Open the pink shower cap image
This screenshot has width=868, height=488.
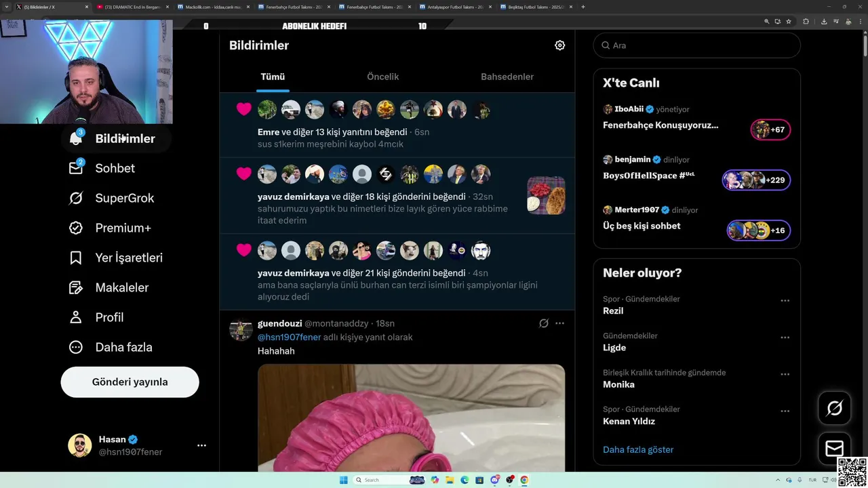point(411,418)
